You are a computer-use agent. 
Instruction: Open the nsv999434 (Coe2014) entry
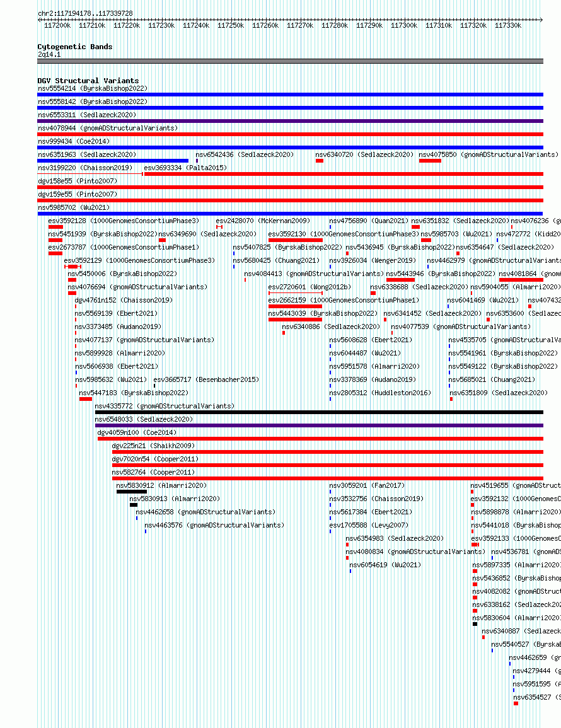74,141
